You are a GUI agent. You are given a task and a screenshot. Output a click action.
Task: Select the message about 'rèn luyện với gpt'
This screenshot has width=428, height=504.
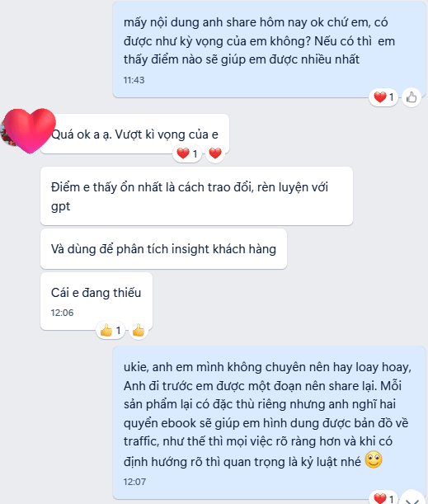click(196, 195)
